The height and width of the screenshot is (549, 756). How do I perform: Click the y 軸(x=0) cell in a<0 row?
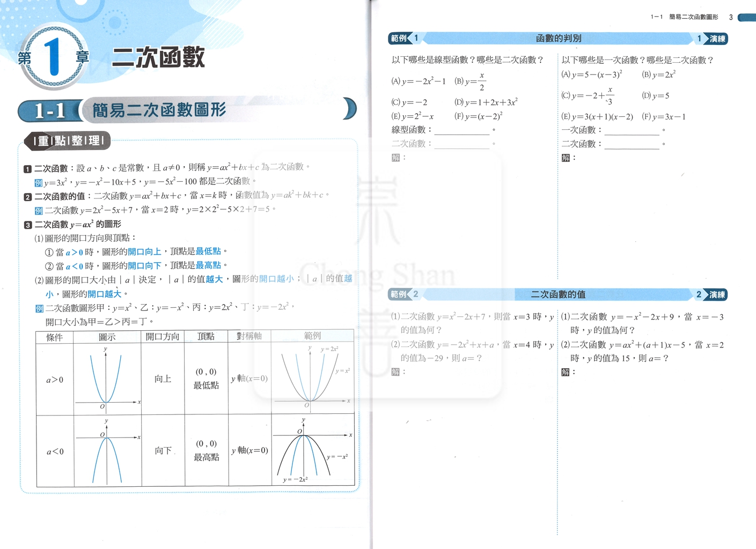[249, 450]
